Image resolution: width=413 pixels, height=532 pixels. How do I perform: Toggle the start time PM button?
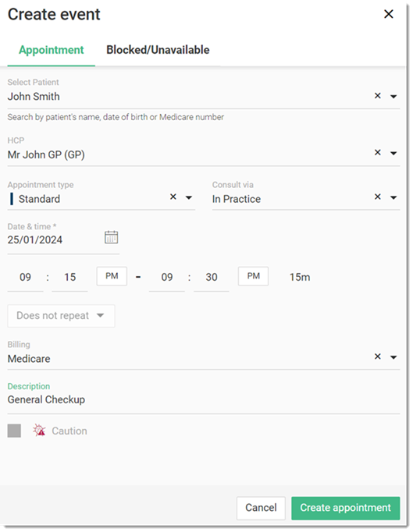coord(112,276)
